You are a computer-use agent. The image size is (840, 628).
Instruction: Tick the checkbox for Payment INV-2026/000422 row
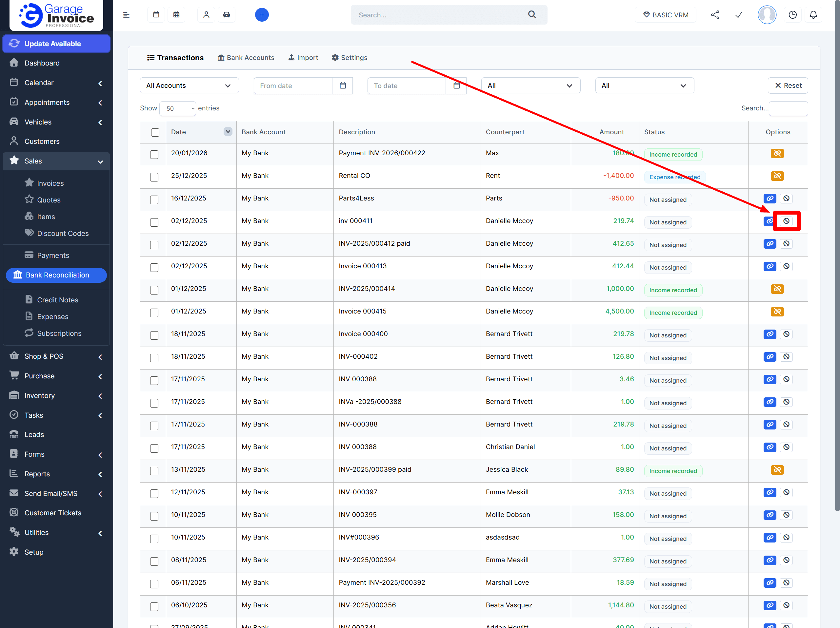pyautogui.click(x=154, y=154)
